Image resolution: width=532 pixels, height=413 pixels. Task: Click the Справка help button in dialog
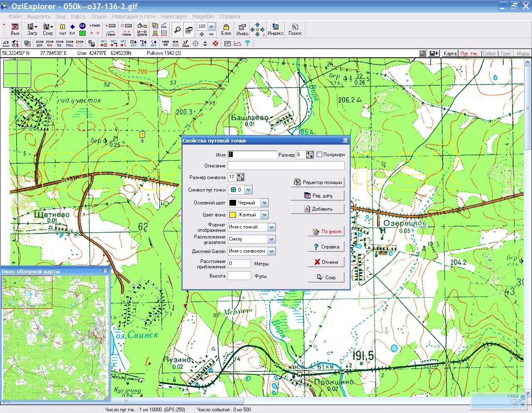[326, 247]
